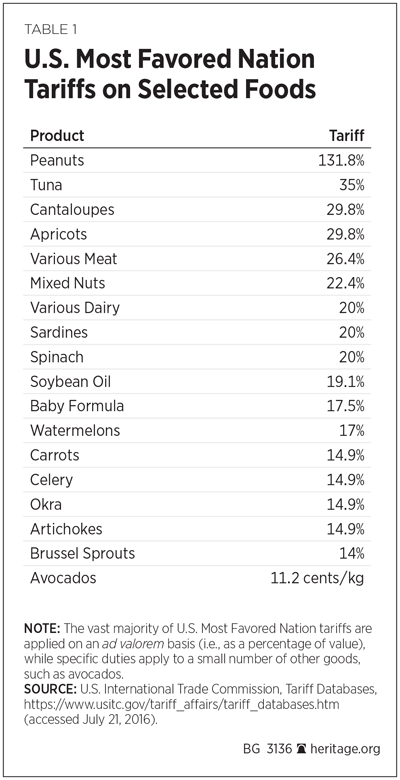Click the TABLE 1 label
Image resolution: width=400 pixels, height=780 pixels.
tap(50, 29)
